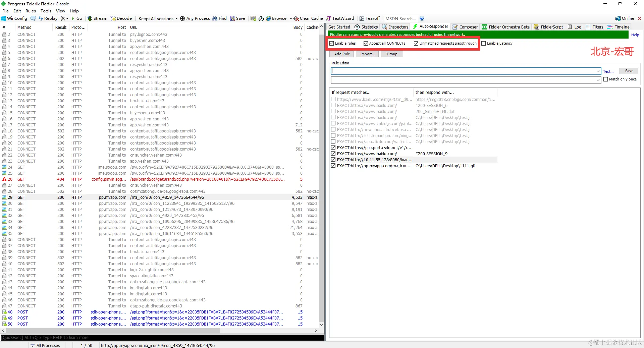This screenshot has width=644, height=348.
Task: Uncheck the 10.11.55.128:8080 rule checkbox
Action: (x=333, y=160)
